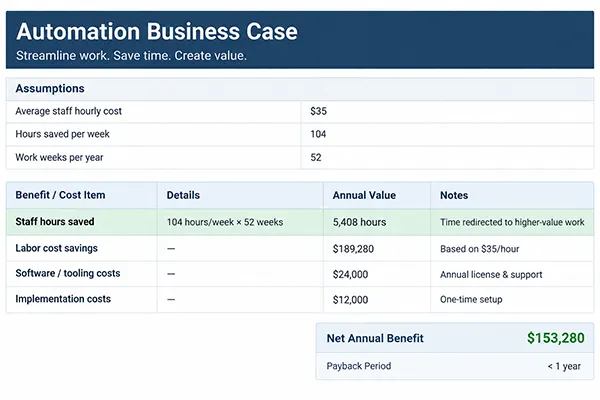The height and width of the screenshot is (400, 600).
Task: Click the '52' work weeks value
Action: 316,157
